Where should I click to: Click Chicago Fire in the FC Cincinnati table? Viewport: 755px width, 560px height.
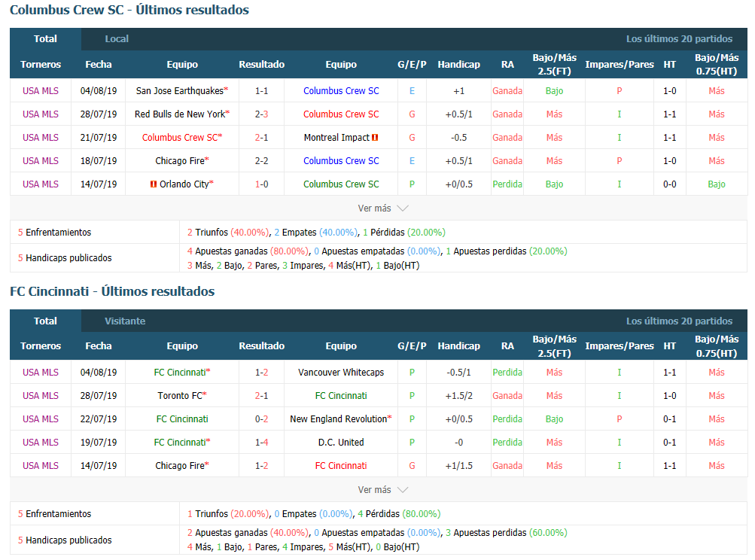pos(180,466)
